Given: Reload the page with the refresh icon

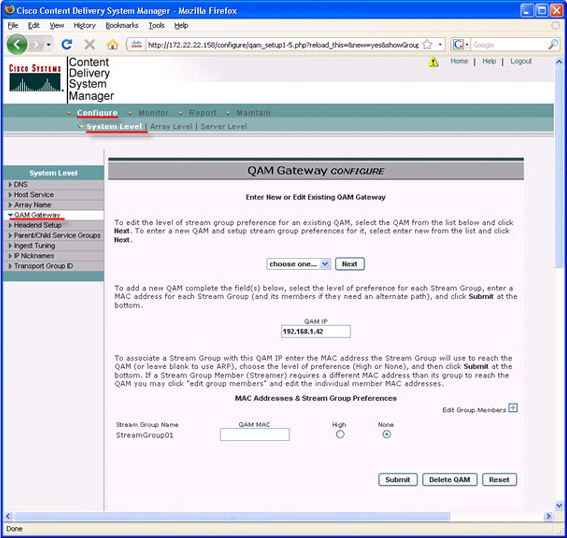Looking at the screenshot, I should tap(67, 44).
